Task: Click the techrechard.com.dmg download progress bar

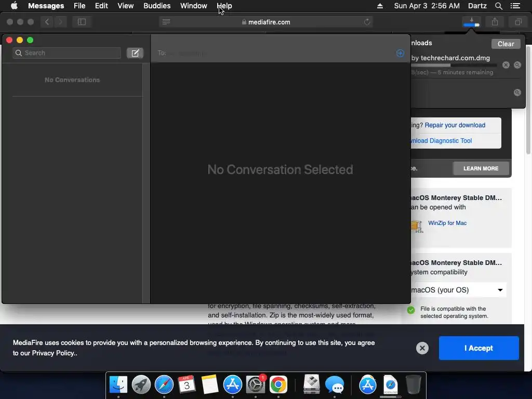Action: (x=454, y=65)
